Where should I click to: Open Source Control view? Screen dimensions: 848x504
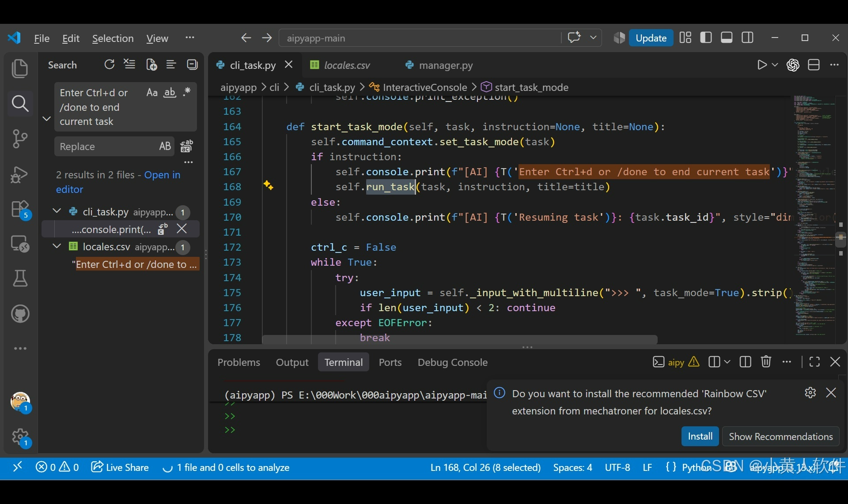point(20,139)
